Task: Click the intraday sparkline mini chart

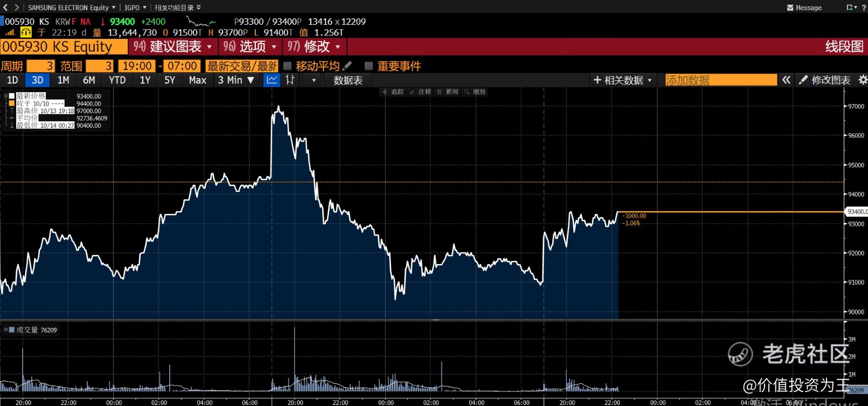Action: tap(200, 22)
